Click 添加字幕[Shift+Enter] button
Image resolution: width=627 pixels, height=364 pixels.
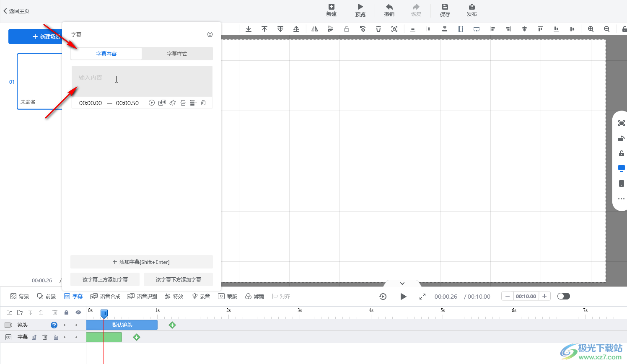coord(142,262)
